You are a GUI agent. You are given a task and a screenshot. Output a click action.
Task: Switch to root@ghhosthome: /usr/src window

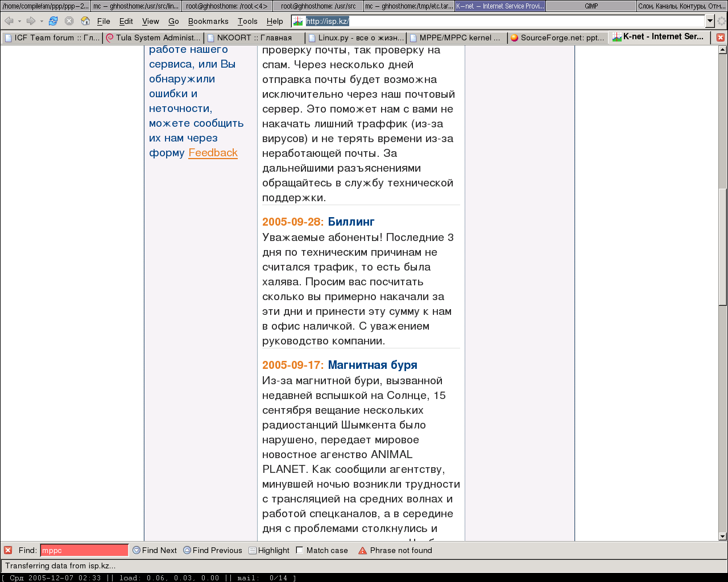click(x=318, y=6)
